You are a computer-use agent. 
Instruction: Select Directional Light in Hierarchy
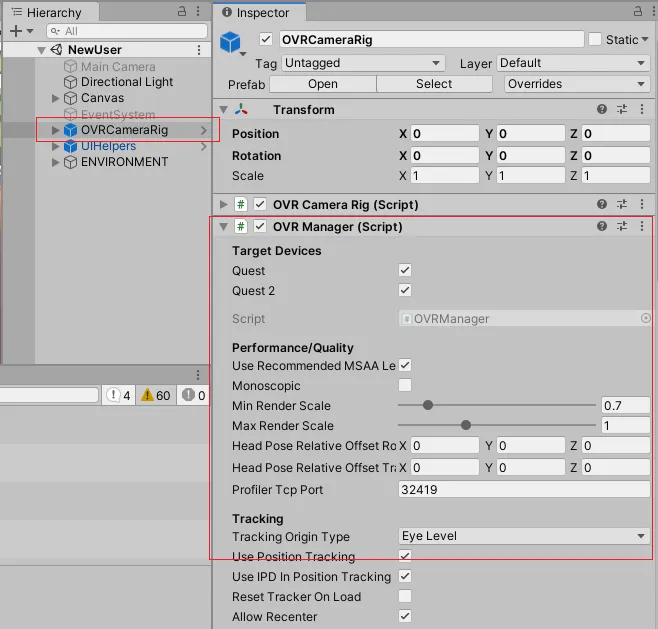127,82
